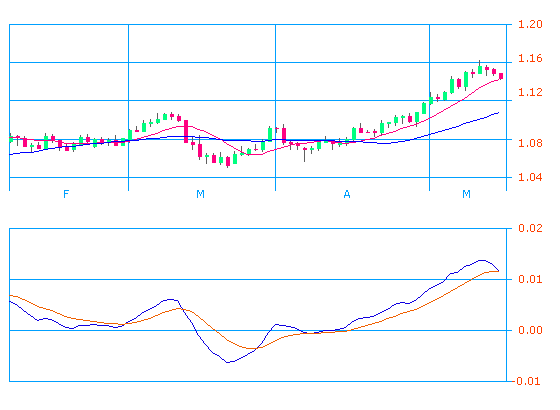The image size is (560, 410).
Task: Select the A month label on time axis
Action: tap(347, 194)
